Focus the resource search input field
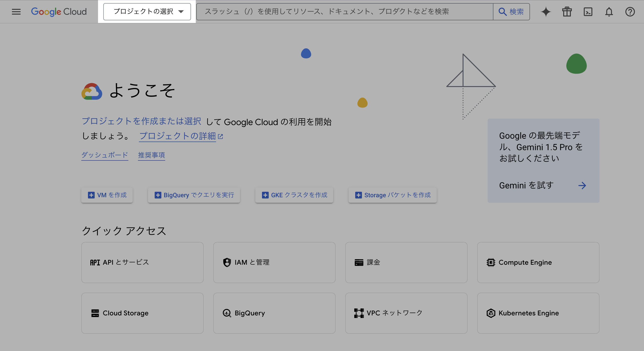The image size is (644, 351). click(344, 12)
